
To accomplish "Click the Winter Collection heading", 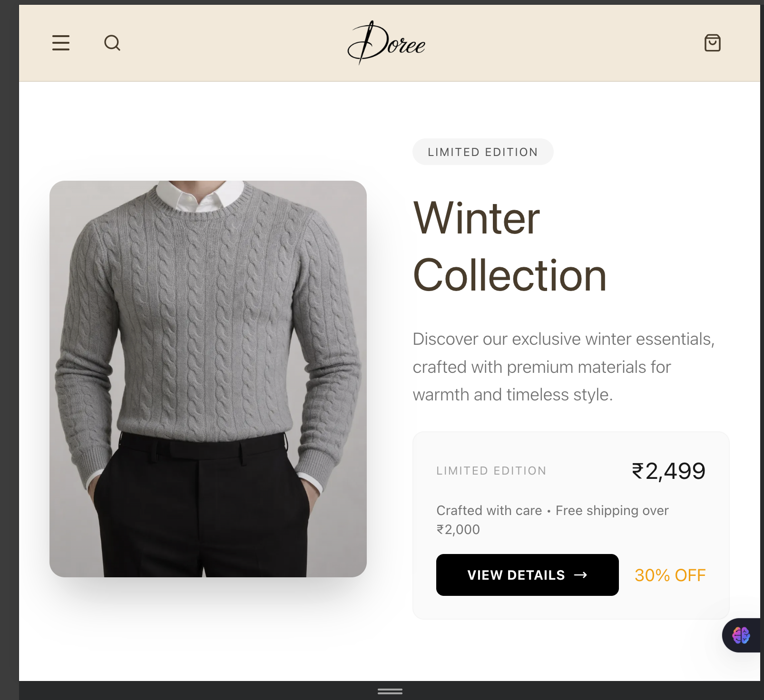I will click(x=509, y=246).
